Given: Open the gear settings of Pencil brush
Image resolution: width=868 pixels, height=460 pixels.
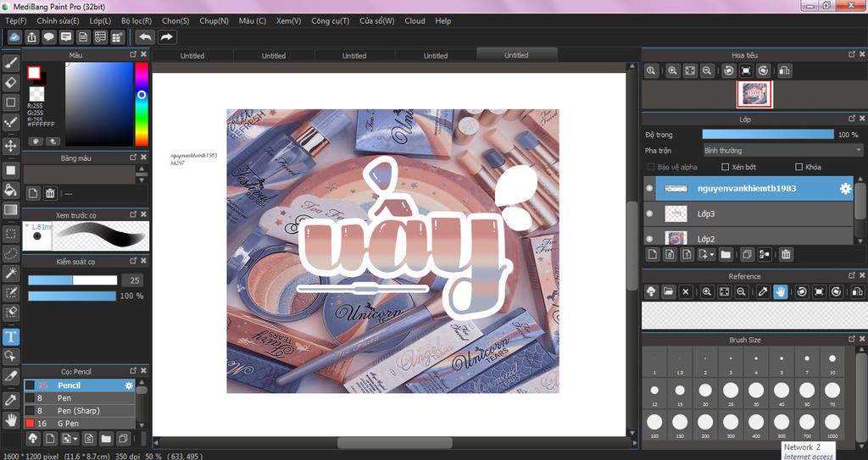Looking at the screenshot, I should tap(129, 385).
